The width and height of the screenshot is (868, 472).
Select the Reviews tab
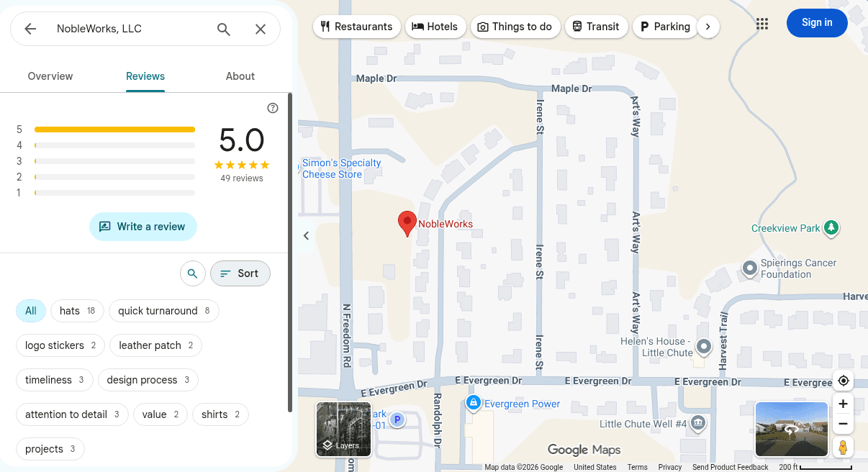pyautogui.click(x=145, y=76)
